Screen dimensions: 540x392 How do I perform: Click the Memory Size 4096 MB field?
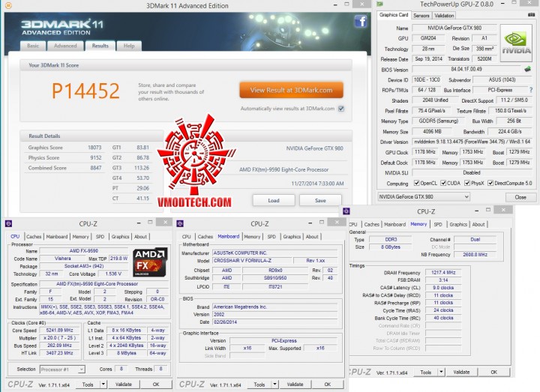click(x=432, y=131)
